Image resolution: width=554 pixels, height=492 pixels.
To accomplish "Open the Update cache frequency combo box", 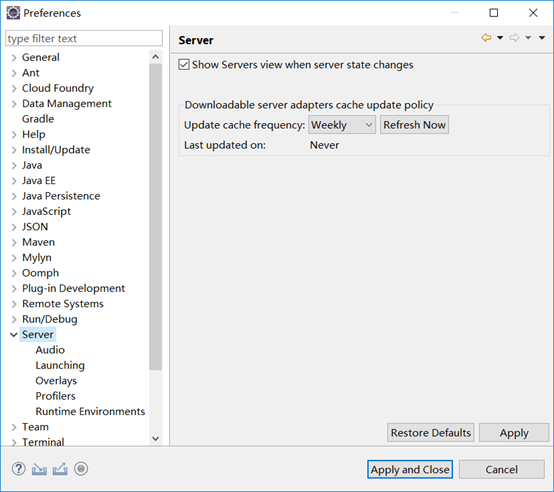I will 342,125.
